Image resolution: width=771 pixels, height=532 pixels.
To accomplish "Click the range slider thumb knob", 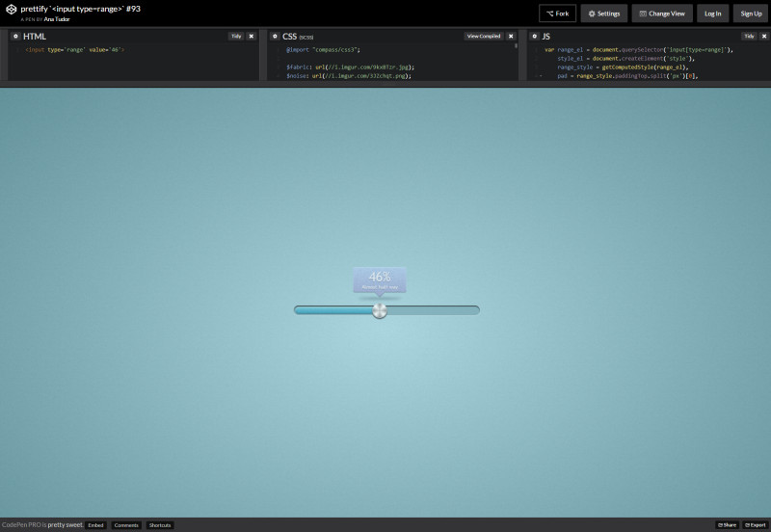I will click(x=380, y=310).
